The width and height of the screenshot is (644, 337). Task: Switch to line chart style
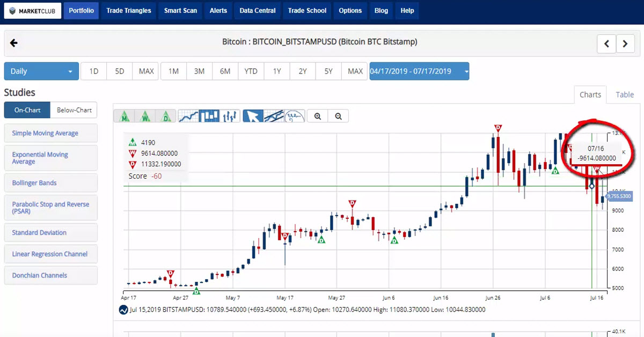point(188,116)
